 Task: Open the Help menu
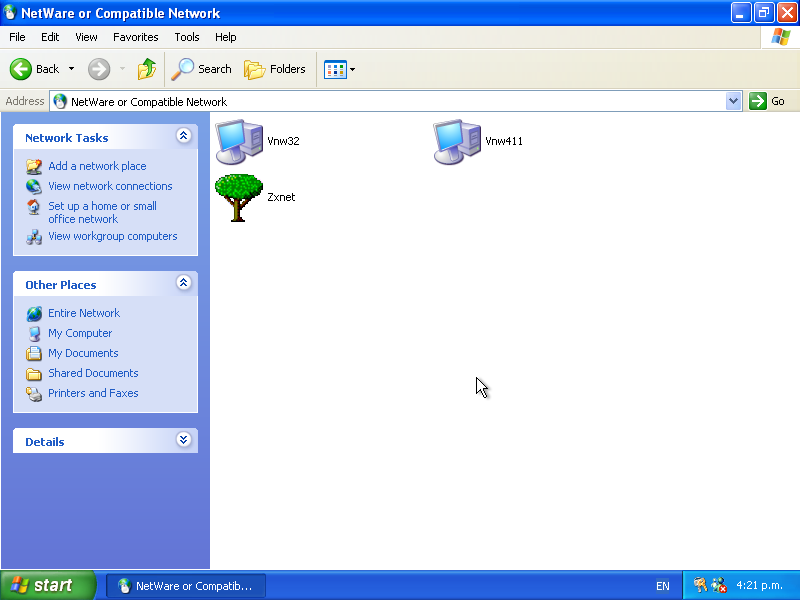[226, 37]
